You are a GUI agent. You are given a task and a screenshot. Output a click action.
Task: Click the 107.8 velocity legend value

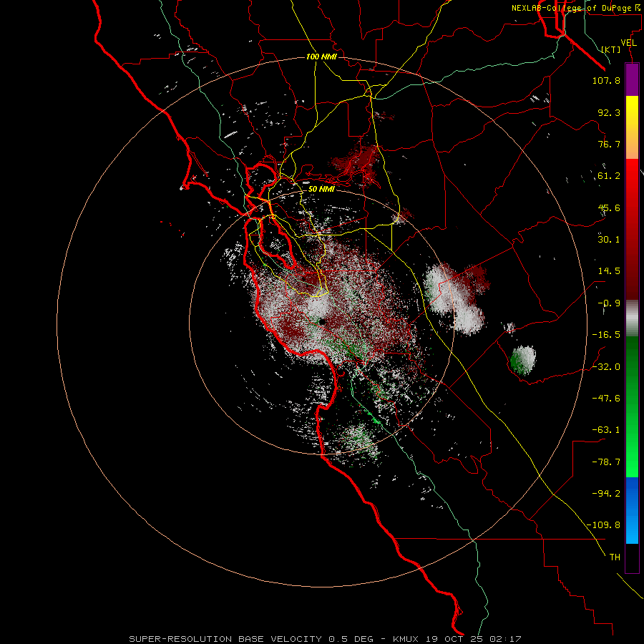click(606, 80)
